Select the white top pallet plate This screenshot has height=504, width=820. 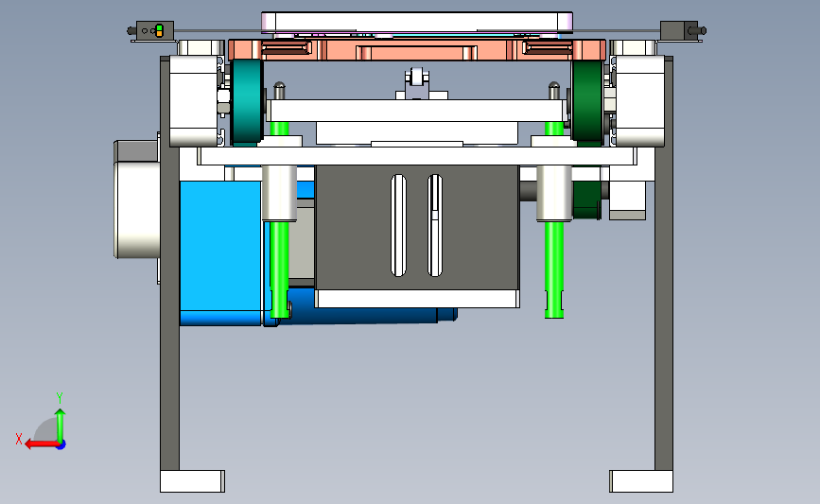[417, 23]
